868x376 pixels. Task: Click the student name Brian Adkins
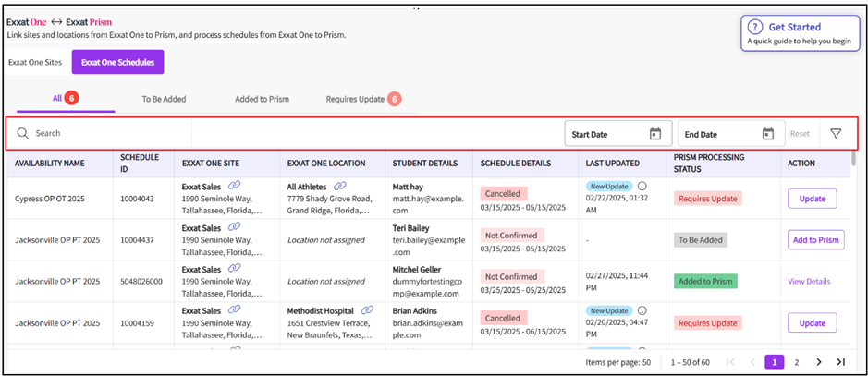[415, 310]
